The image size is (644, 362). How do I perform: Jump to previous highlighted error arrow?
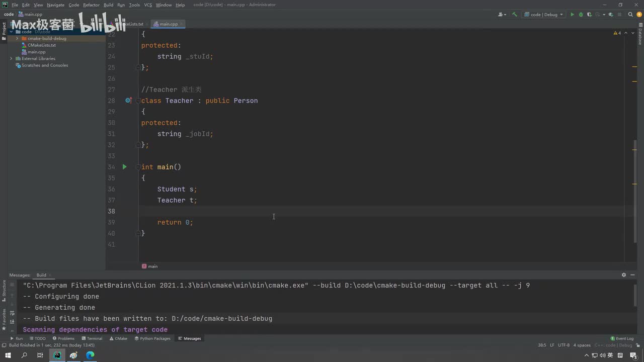[626, 33]
